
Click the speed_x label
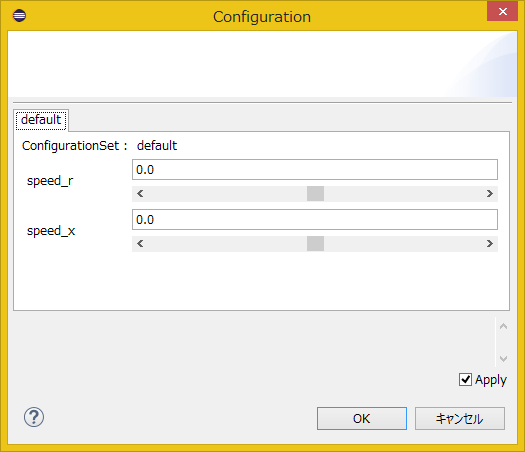point(51,231)
